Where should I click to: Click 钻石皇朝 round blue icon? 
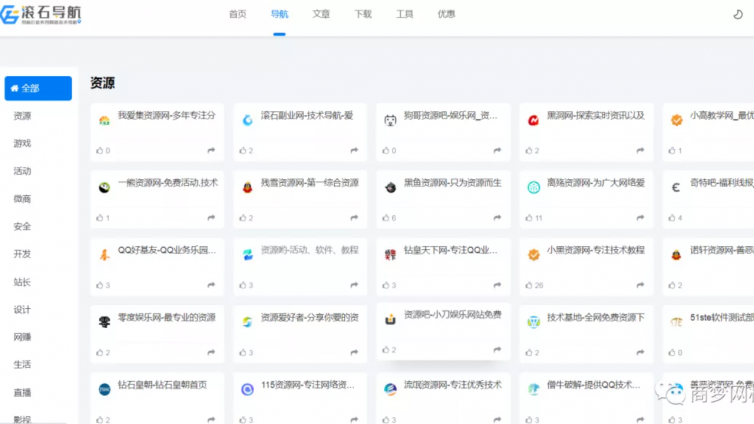point(104,389)
